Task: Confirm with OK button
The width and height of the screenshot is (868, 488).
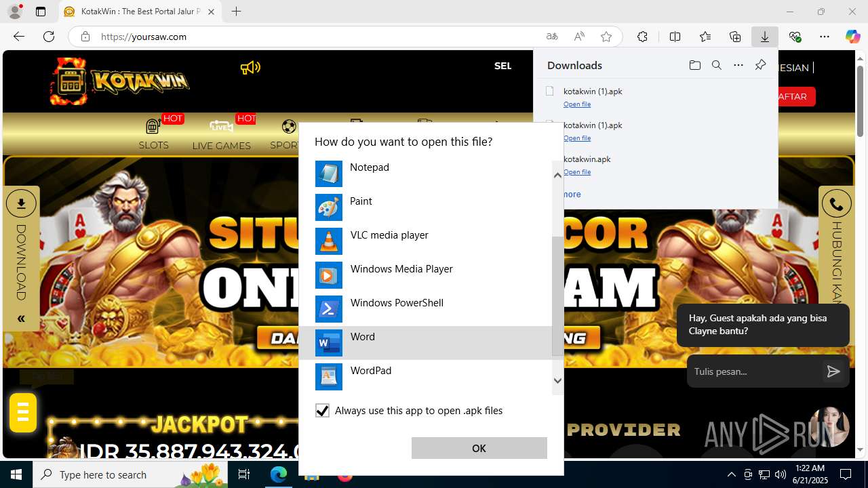Action: point(479,448)
